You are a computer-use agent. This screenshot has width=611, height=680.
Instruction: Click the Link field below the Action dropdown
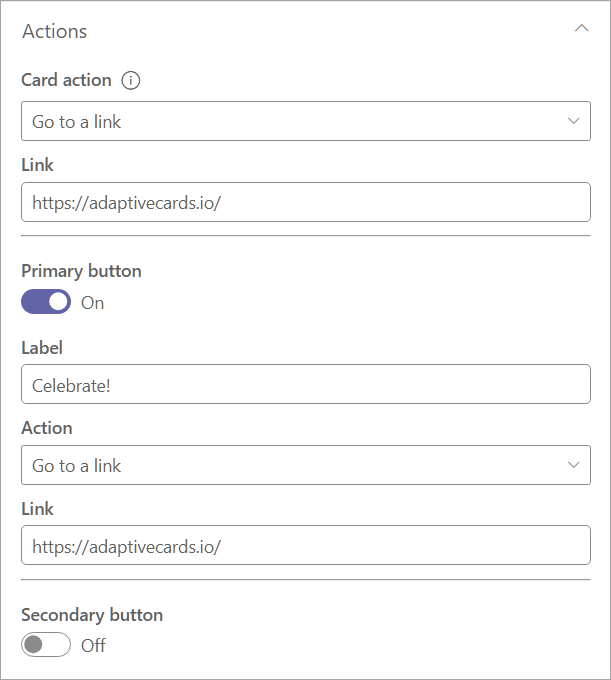coord(305,546)
